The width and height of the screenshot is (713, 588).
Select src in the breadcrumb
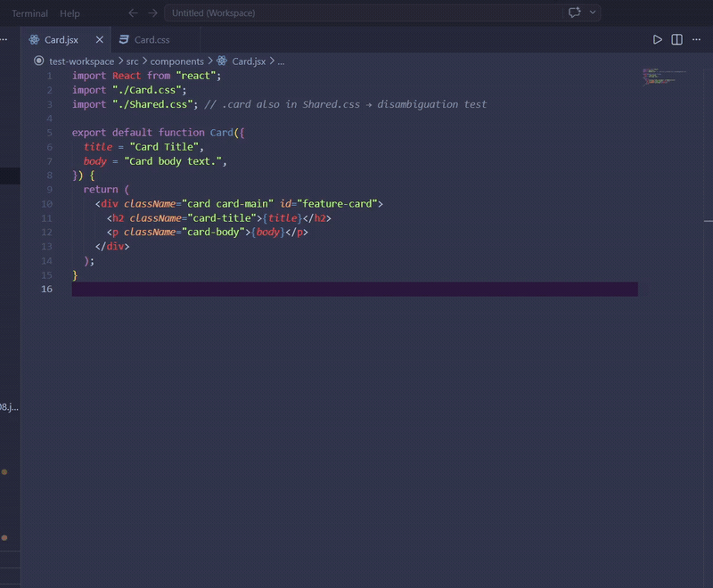point(132,61)
